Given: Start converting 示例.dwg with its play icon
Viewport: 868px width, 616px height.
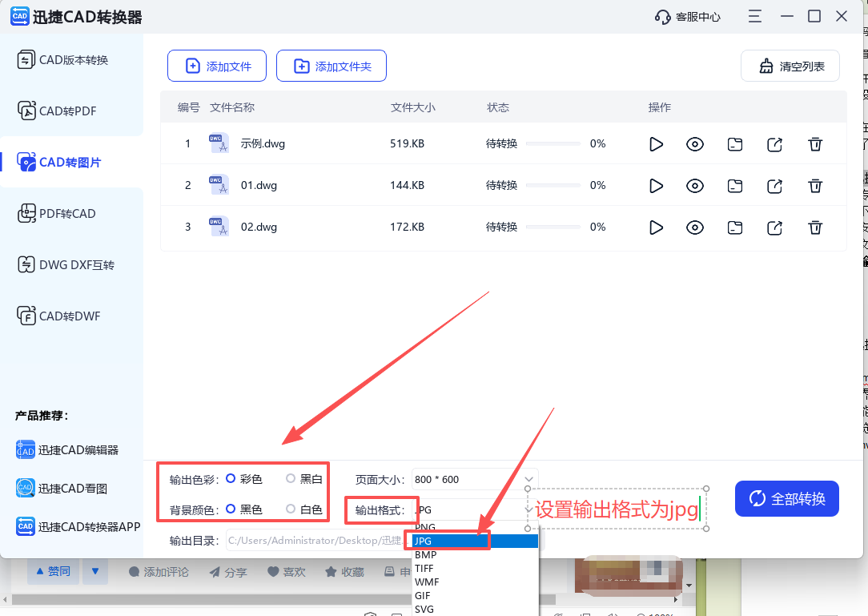Looking at the screenshot, I should pos(656,144).
